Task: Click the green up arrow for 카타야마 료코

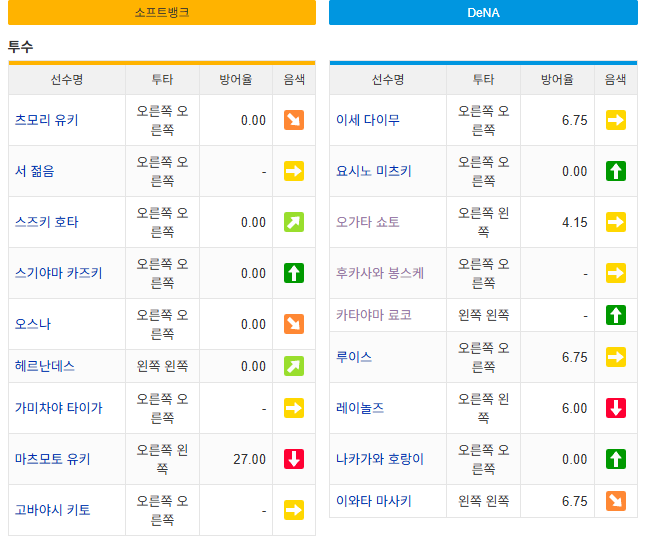Action: pos(616,315)
